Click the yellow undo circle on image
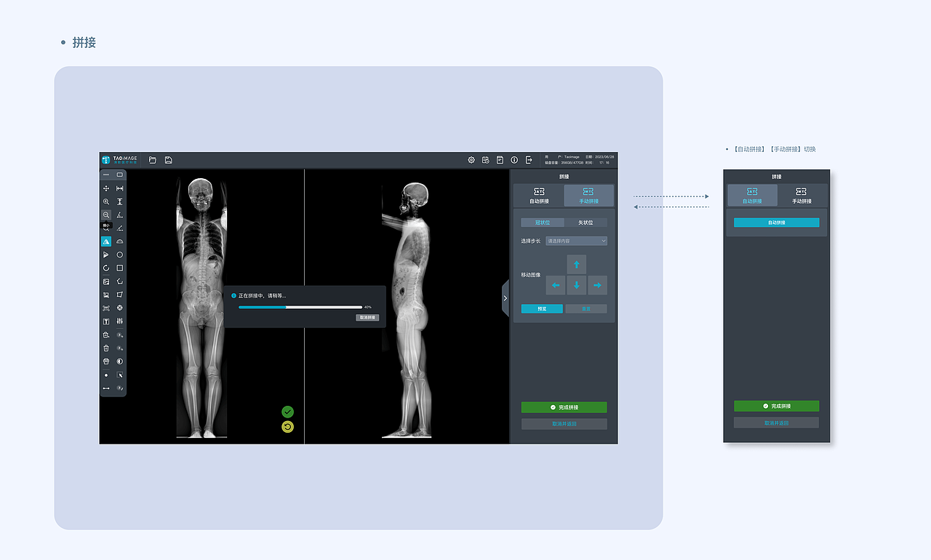This screenshot has width=931, height=560. pos(287,427)
